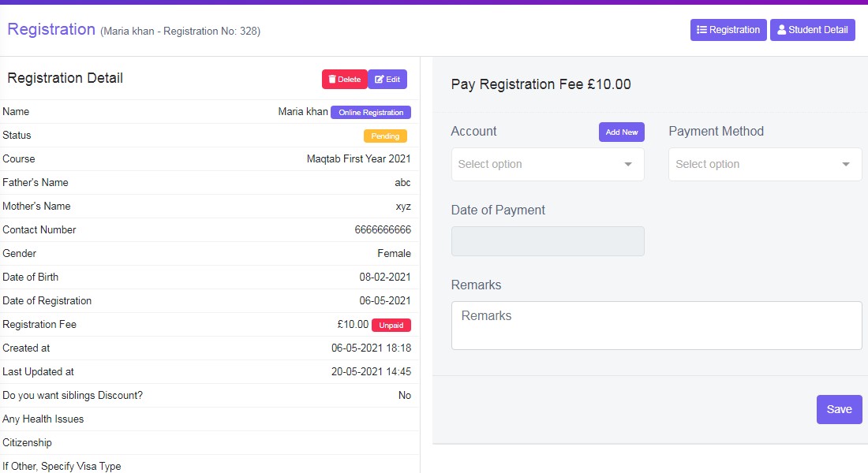Click the list icon on the Registration button
The height and width of the screenshot is (473, 868).
click(x=702, y=30)
